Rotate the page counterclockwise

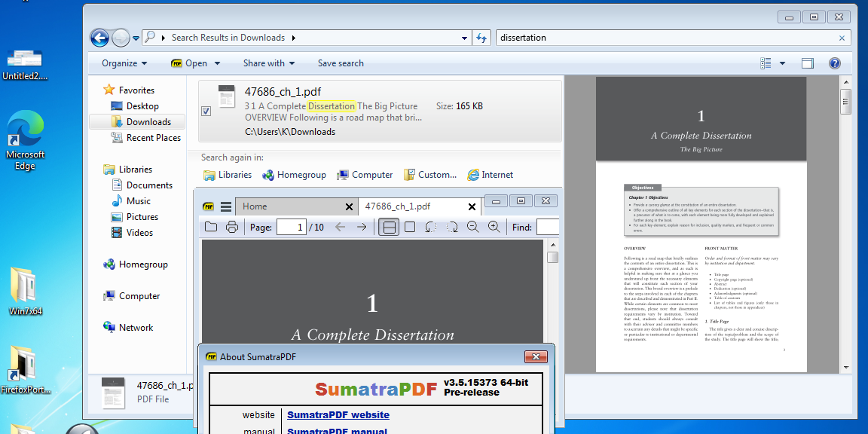429,226
